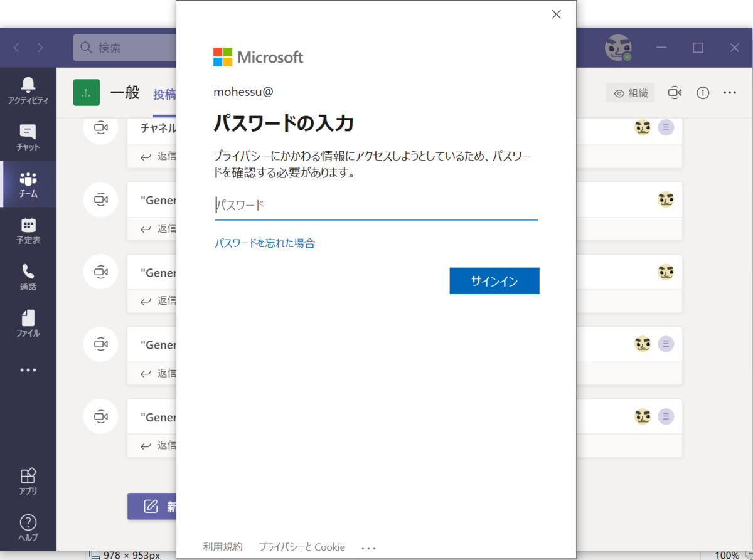Screen dimensions: 753x560
Task: Click the サインイン button
Action: 494,281
